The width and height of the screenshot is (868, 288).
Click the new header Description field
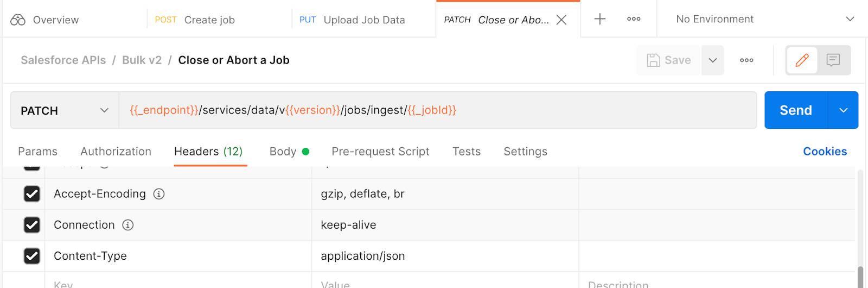717,281
